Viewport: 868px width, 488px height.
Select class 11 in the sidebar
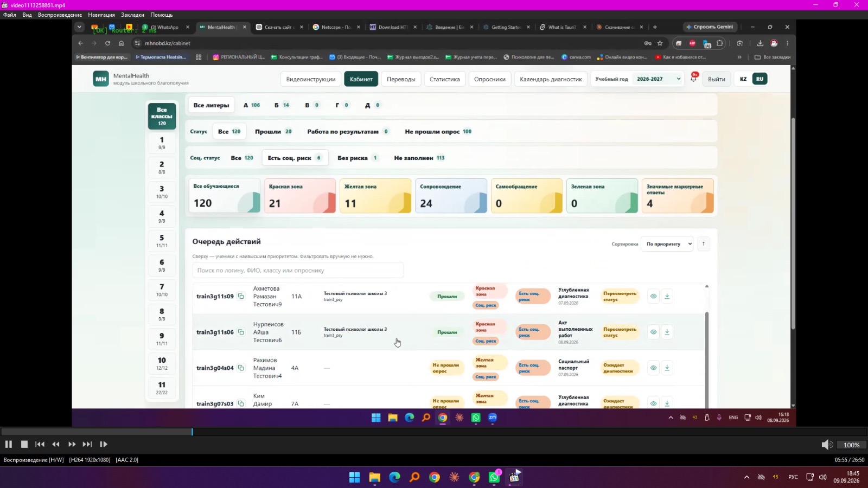click(162, 388)
